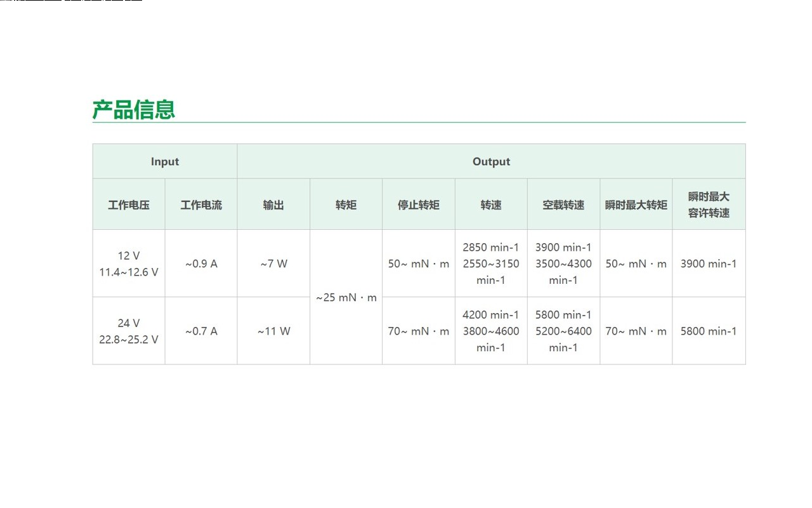
Task: Click the 转矩 column header
Action: pos(346,204)
